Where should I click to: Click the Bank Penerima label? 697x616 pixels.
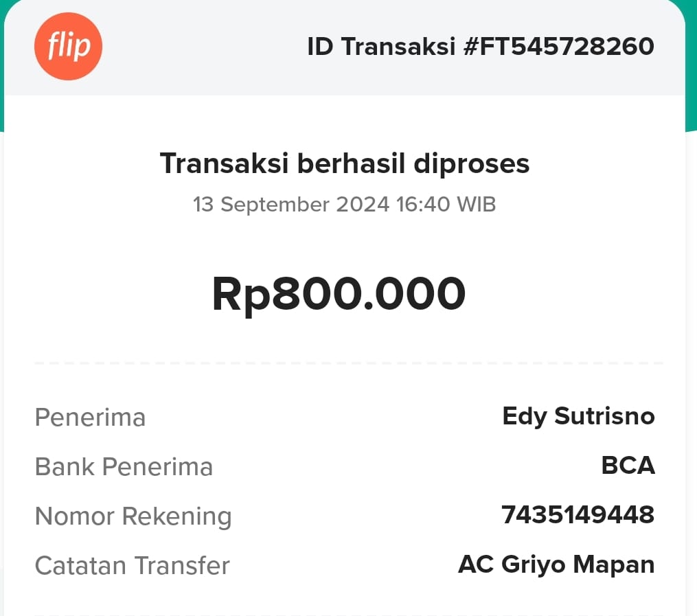point(124,467)
